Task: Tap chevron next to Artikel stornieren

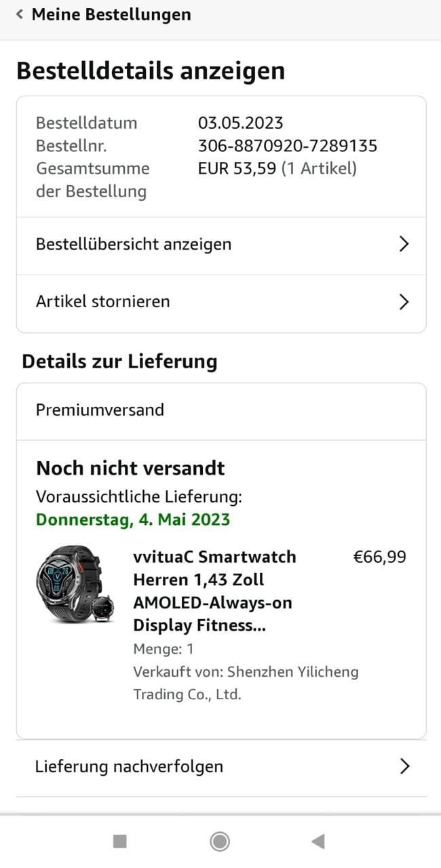Action: point(404,302)
